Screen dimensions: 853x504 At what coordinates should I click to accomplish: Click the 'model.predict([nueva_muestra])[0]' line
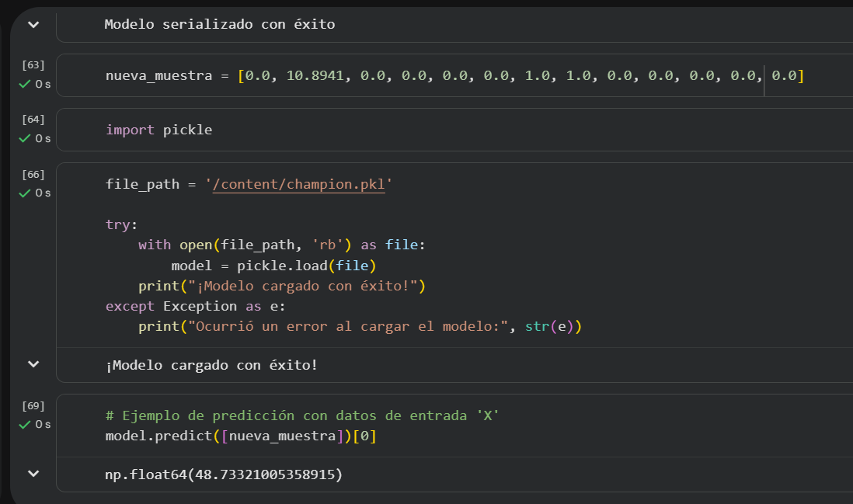point(241,436)
